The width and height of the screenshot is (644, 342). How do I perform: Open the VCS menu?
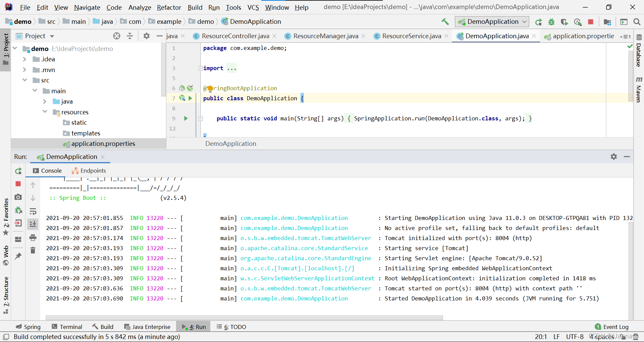click(x=253, y=7)
